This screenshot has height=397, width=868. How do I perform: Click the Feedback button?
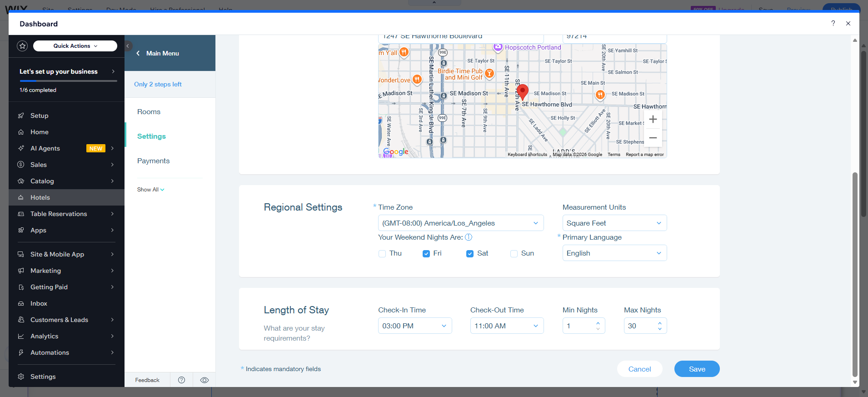[x=147, y=380]
